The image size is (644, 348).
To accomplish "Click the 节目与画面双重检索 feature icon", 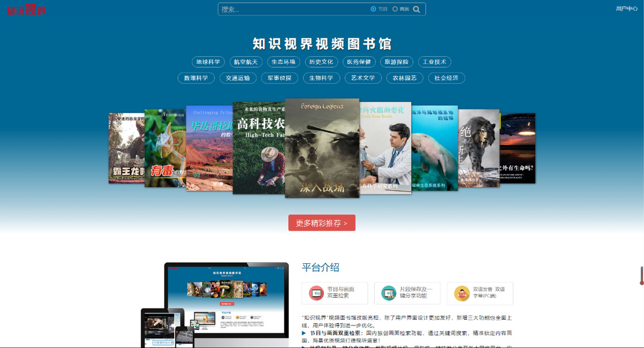I will [316, 293].
